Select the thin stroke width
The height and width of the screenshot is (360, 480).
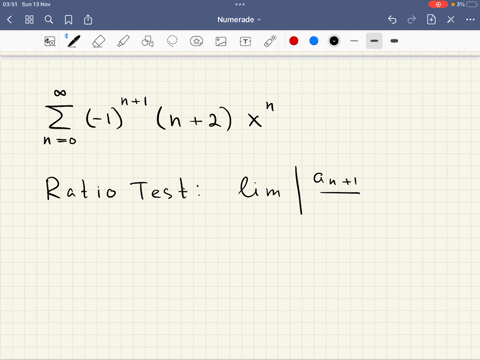coord(354,41)
